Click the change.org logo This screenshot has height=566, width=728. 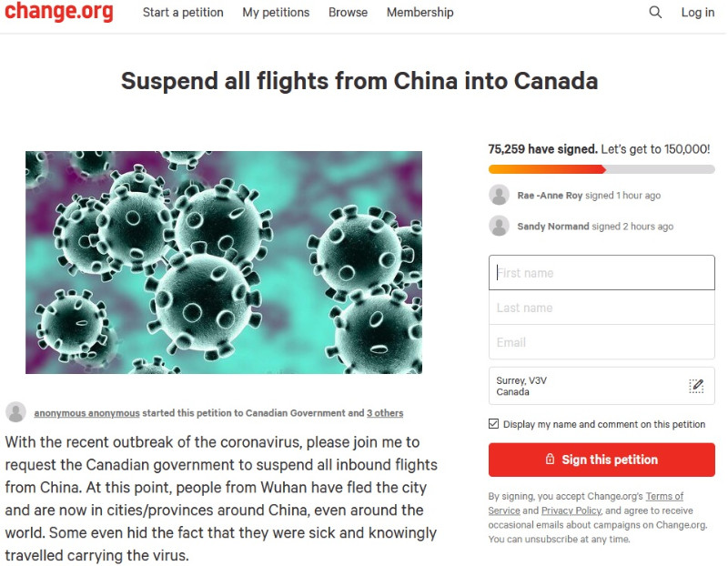pyautogui.click(x=59, y=11)
